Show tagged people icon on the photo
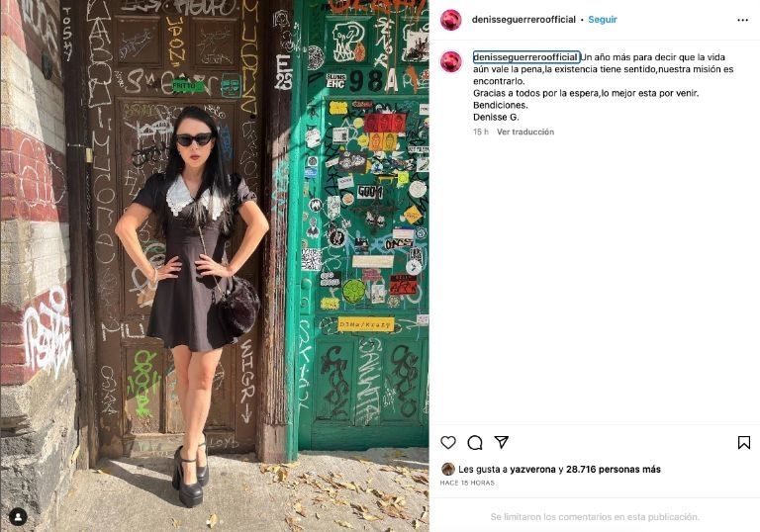 pos(18,517)
